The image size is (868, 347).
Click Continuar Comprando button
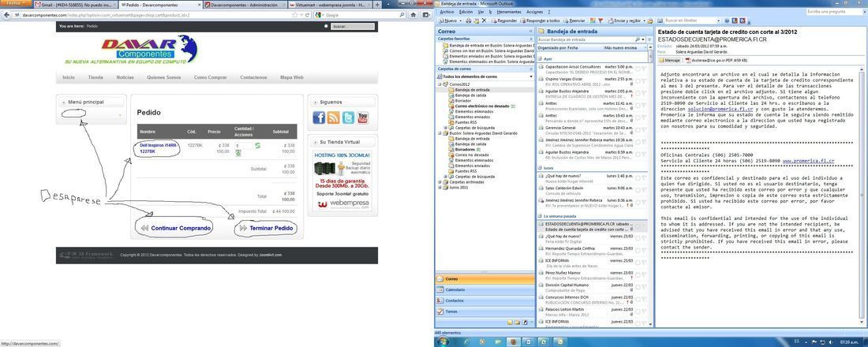click(175, 228)
